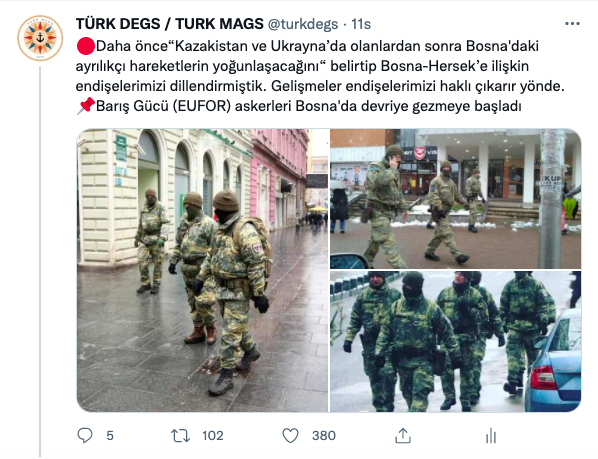This screenshot has height=459, width=598.
Task: Click the retweet count 102
Action: tap(213, 436)
